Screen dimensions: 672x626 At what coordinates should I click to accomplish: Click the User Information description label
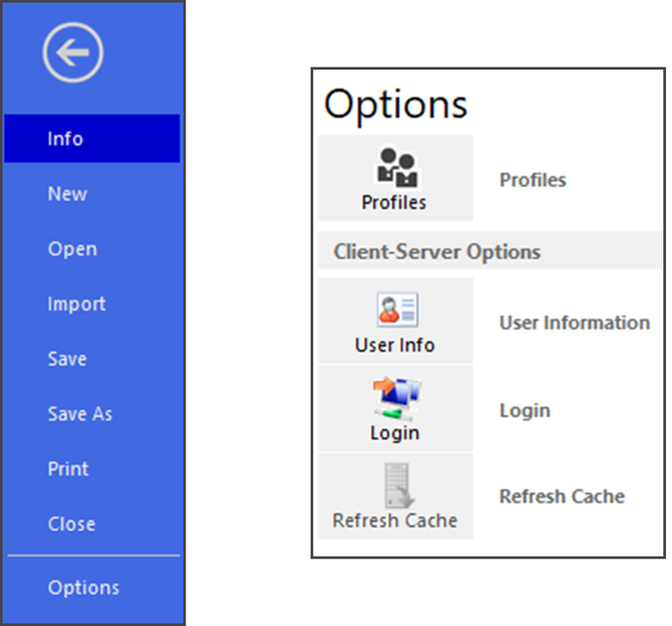click(x=574, y=322)
